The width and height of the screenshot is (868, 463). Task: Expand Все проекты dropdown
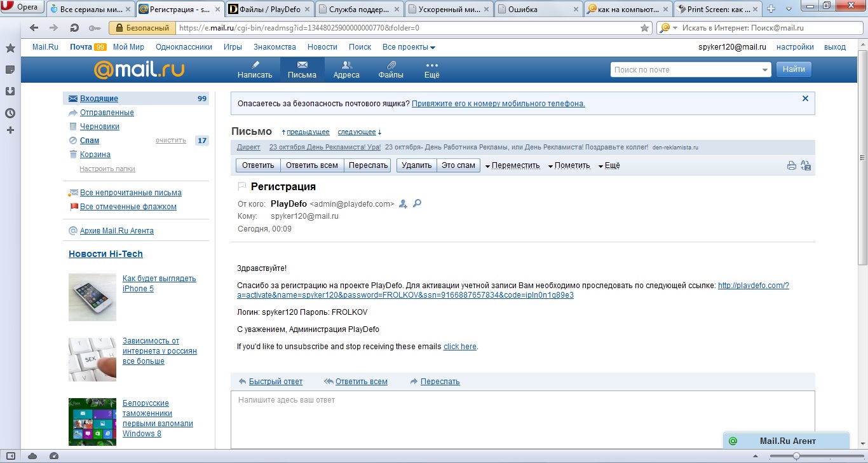click(x=409, y=47)
